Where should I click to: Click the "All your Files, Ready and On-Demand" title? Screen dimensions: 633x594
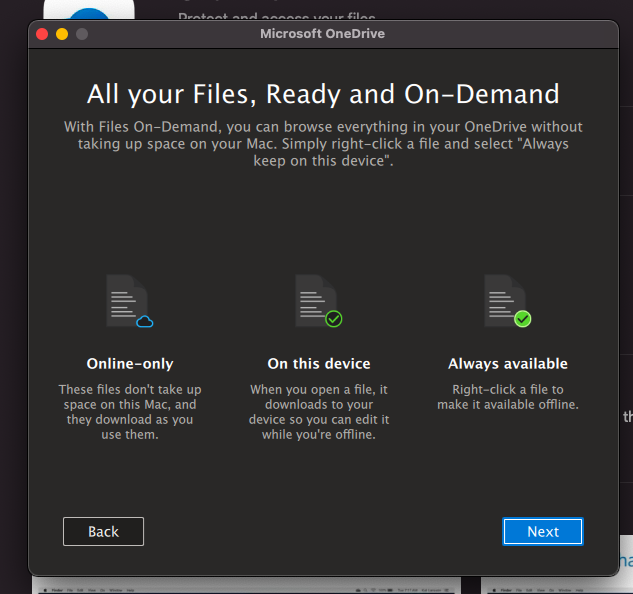(323, 95)
